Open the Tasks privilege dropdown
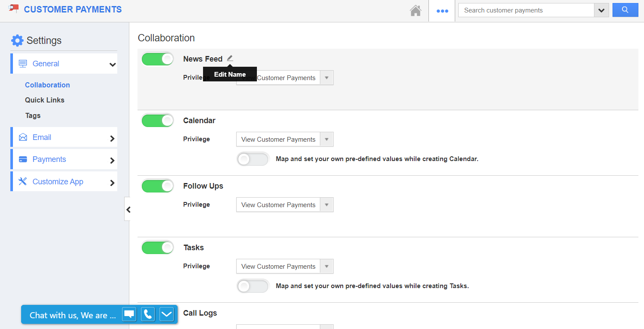The height and width of the screenshot is (329, 644). (284, 267)
